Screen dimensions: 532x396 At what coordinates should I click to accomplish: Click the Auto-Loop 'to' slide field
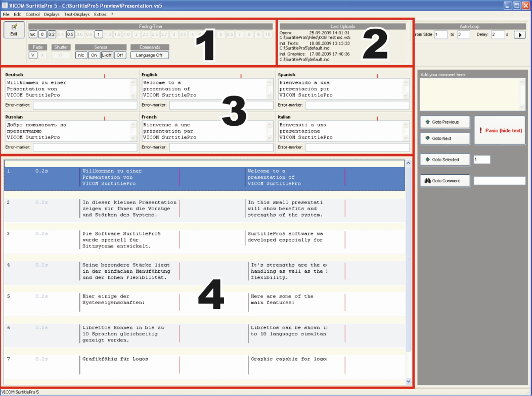point(463,34)
